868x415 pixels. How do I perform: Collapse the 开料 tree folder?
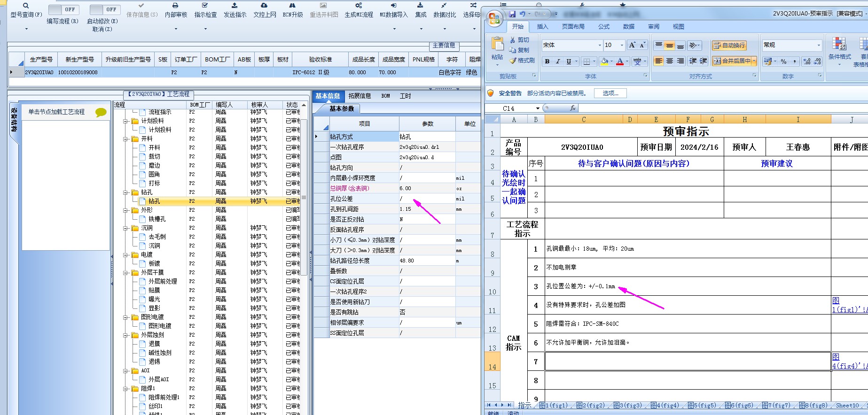[x=125, y=139]
